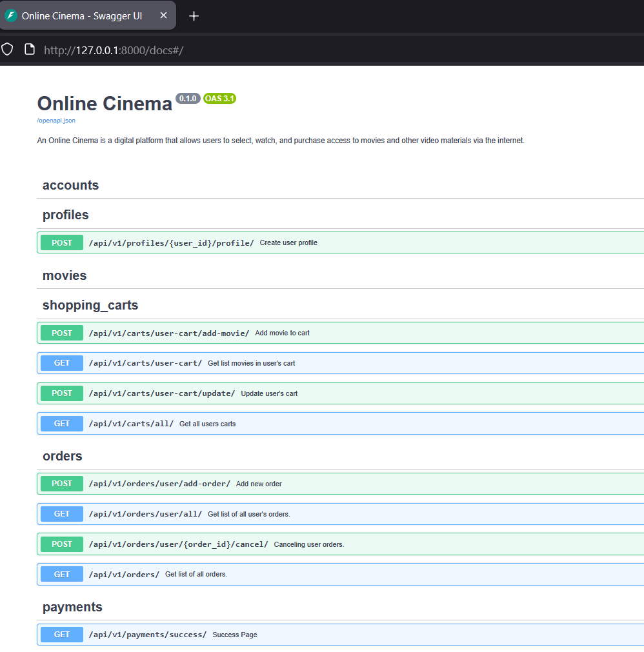644x652 pixels.
Task: Open a new browser tab
Action: click(x=194, y=16)
